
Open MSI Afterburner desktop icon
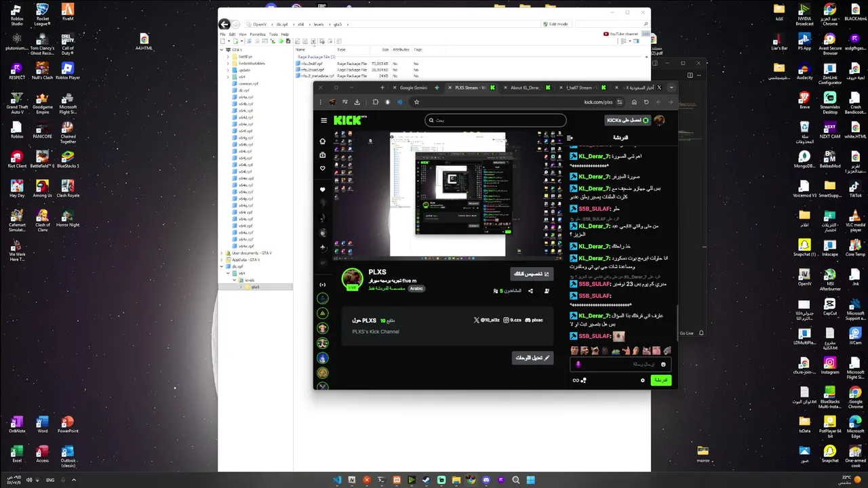point(830,279)
